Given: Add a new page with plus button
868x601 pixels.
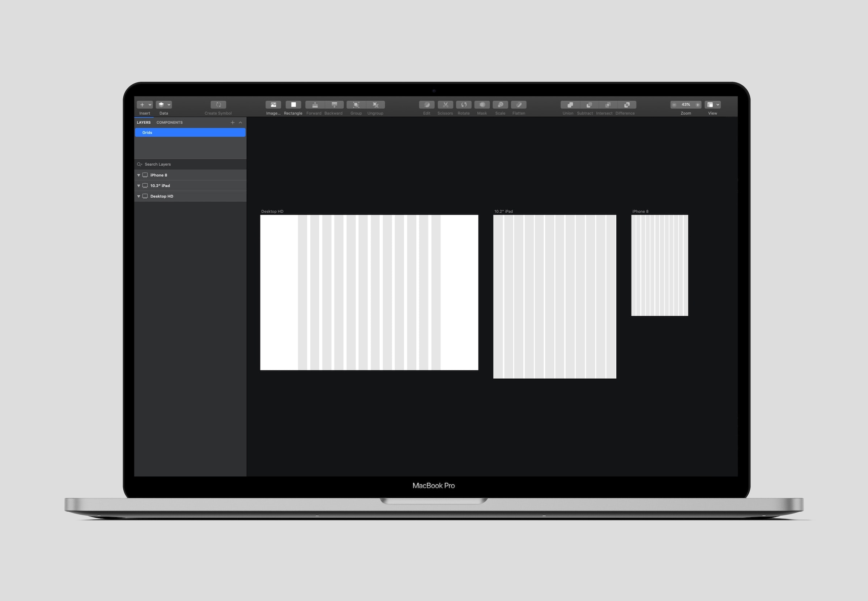Looking at the screenshot, I should click(232, 122).
